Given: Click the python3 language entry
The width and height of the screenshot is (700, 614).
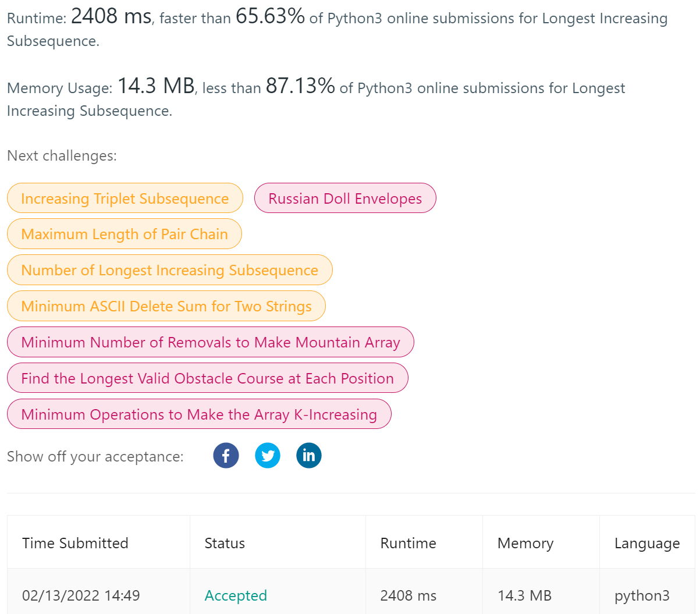Looking at the screenshot, I should [x=642, y=595].
